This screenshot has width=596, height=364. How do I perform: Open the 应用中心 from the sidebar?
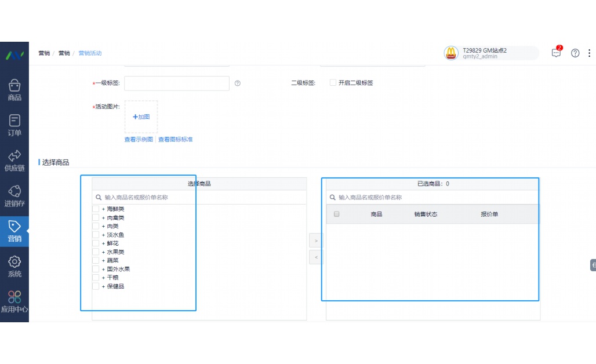(14, 301)
